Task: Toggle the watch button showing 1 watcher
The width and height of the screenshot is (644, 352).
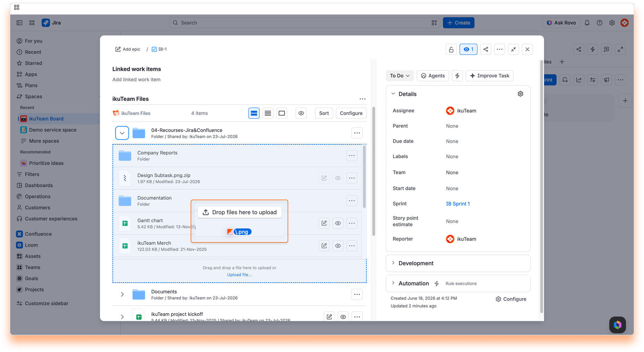Action: pos(468,49)
